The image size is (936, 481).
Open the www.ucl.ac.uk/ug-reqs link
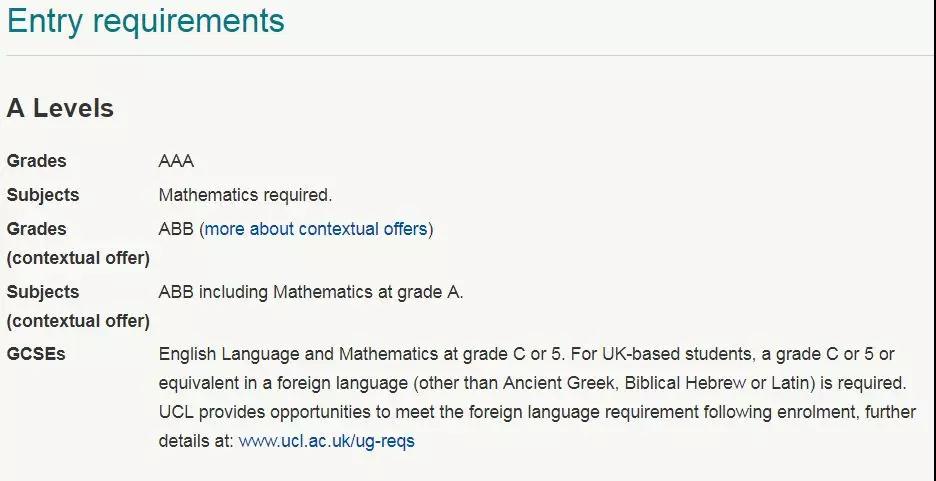327,442
